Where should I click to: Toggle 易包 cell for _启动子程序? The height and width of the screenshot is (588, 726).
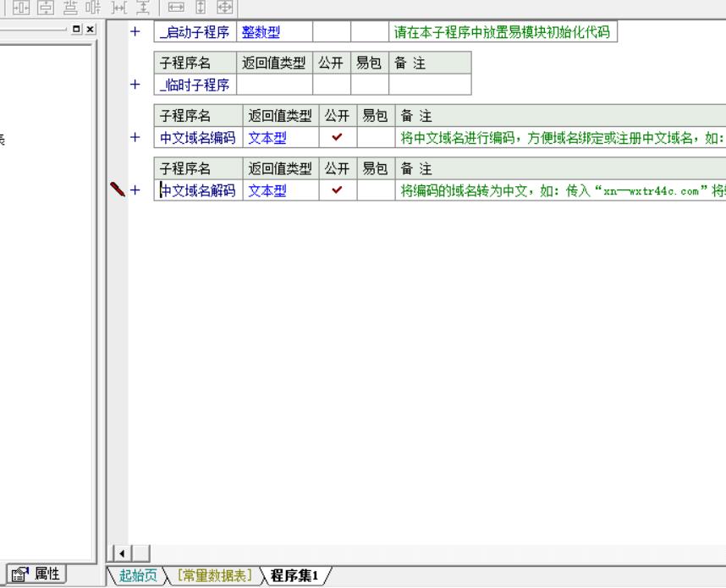[x=370, y=31]
